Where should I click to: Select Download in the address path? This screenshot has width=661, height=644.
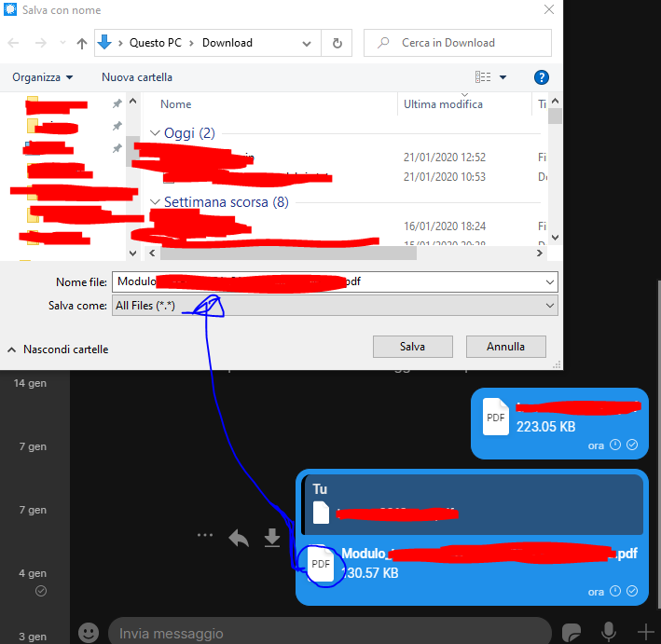[x=227, y=43]
